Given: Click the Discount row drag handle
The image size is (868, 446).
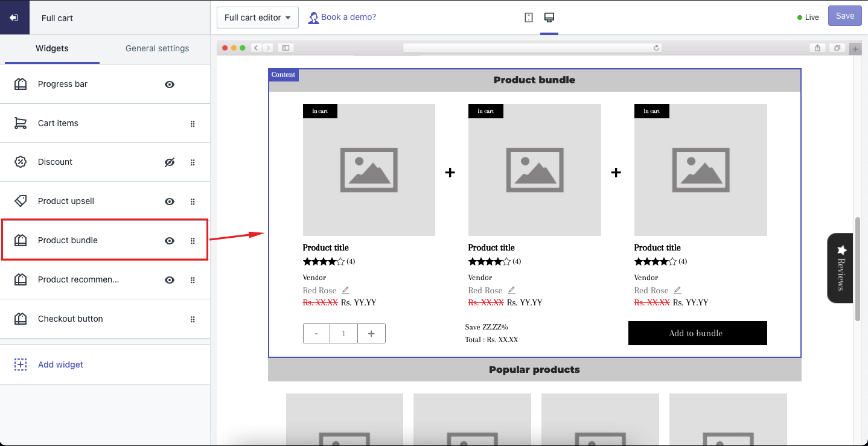Looking at the screenshot, I should pos(193,162).
